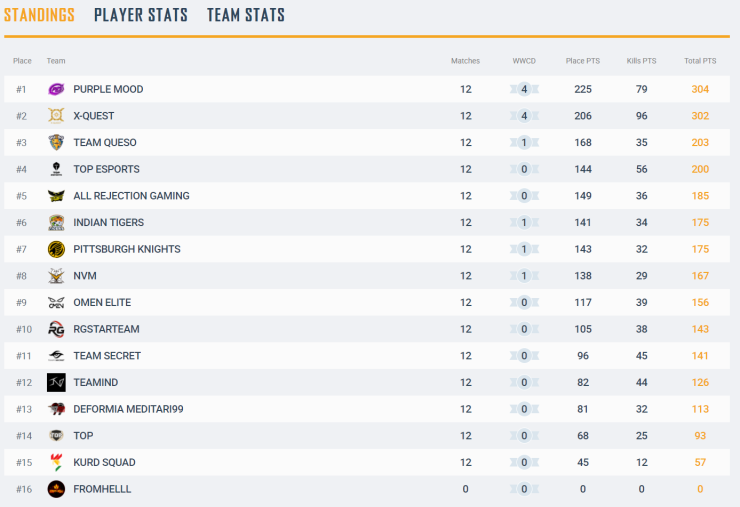
Task: Switch to the Player Stats tab
Action: click(x=141, y=15)
